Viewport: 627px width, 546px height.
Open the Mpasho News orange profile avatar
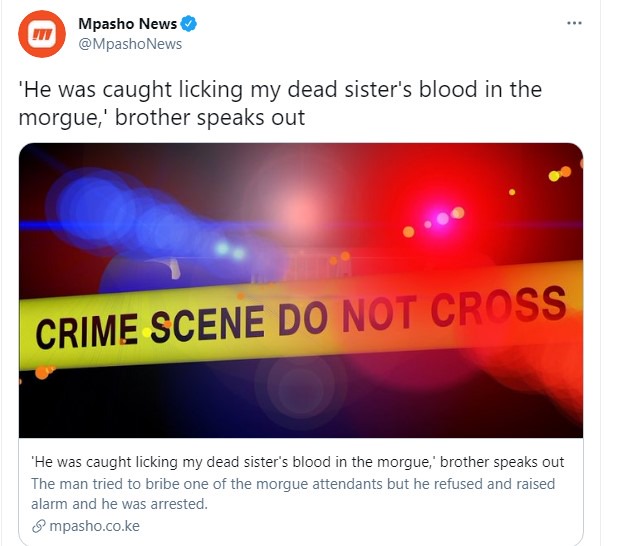[x=42, y=34]
